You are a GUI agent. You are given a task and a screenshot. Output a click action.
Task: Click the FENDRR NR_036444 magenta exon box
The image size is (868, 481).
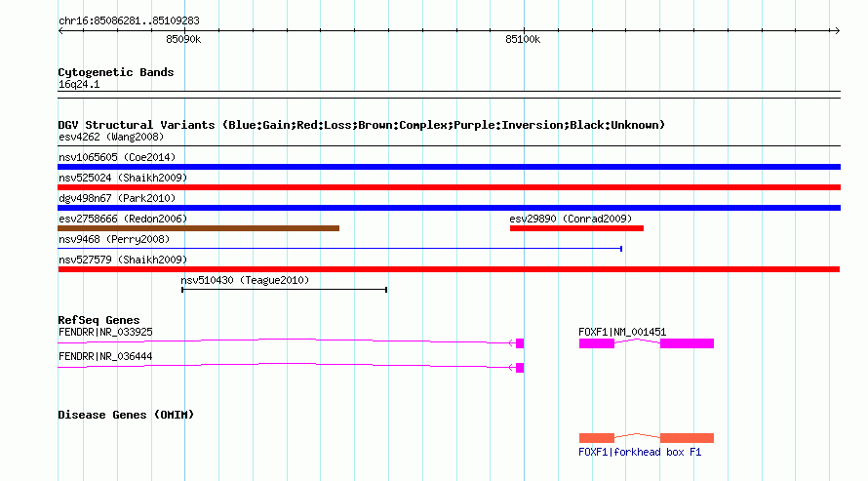click(520, 368)
